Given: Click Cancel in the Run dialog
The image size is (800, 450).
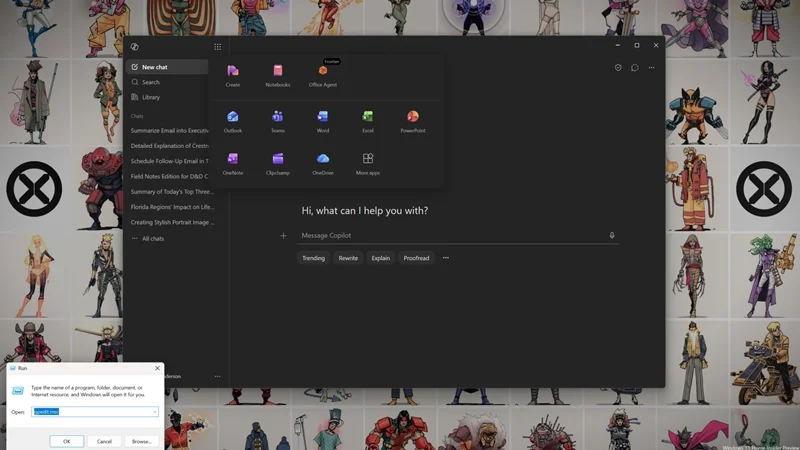Looking at the screenshot, I should click(x=104, y=441).
